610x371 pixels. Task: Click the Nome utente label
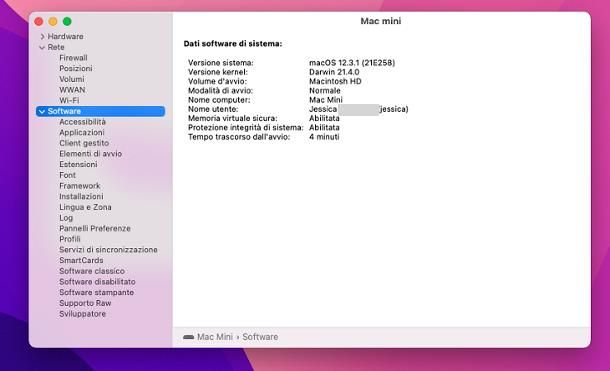213,109
